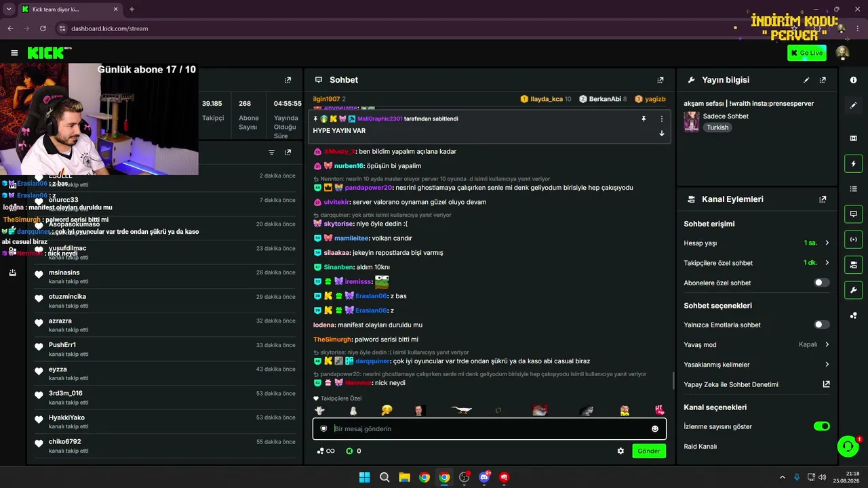868x488 pixels.
Task: Reload the page in the browser
Action: pyautogui.click(x=43, y=28)
